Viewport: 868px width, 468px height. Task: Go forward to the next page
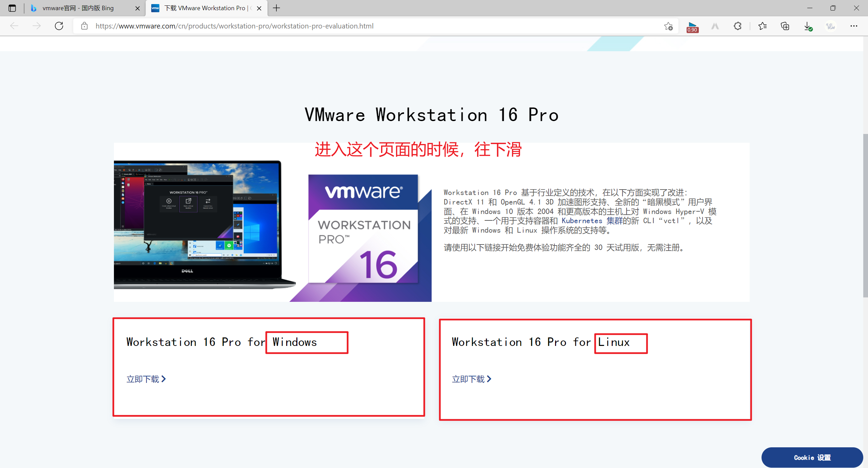pyautogui.click(x=37, y=26)
